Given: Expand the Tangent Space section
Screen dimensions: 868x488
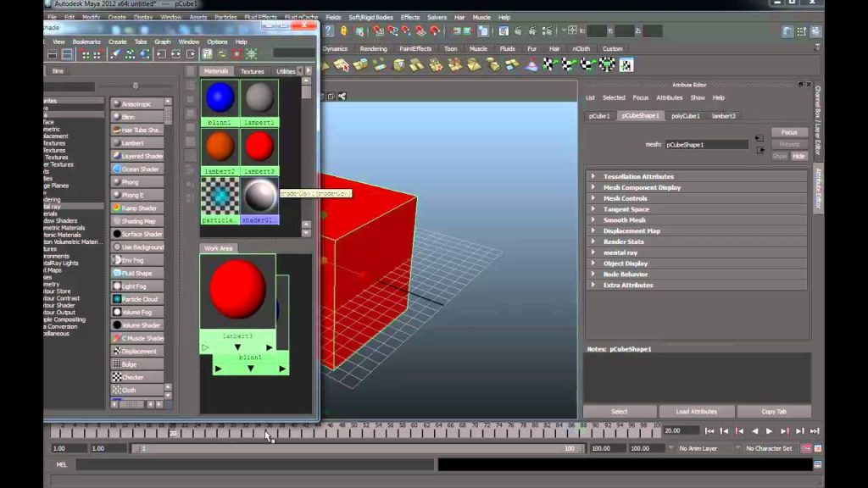Looking at the screenshot, I should 697,209.
